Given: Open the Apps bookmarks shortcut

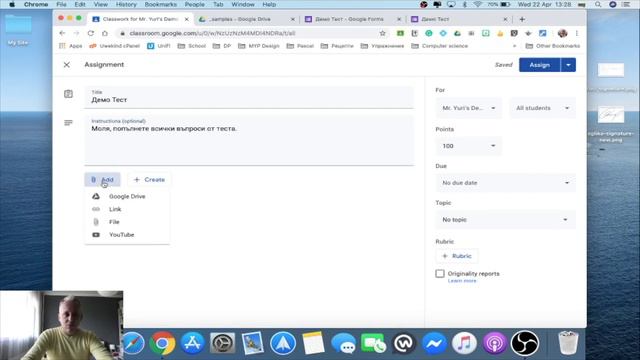Looking at the screenshot, I should point(71,46).
